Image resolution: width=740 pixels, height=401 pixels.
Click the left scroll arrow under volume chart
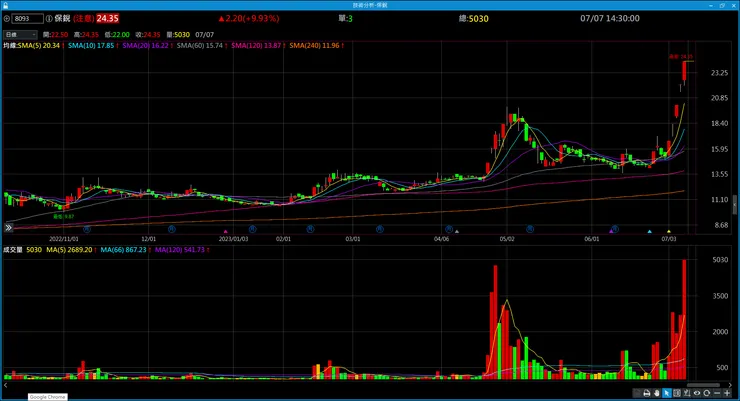pos(6,385)
